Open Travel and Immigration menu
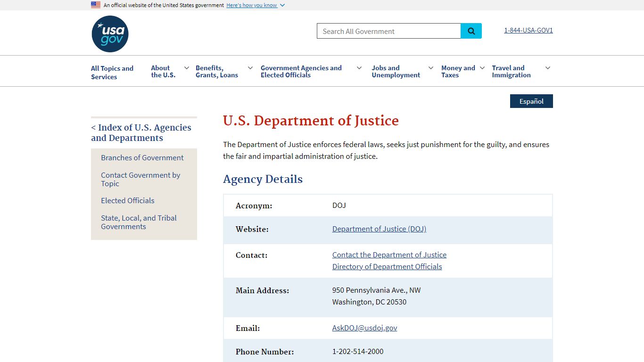 pos(512,72)
